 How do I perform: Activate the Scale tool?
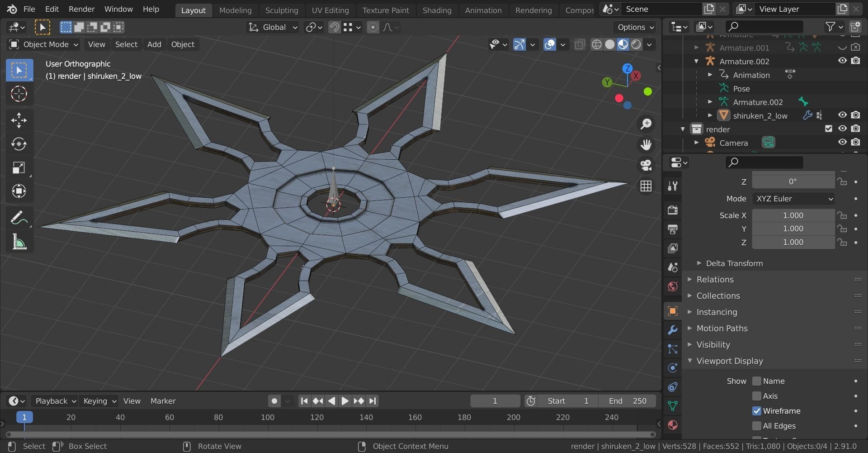[19, 168]
